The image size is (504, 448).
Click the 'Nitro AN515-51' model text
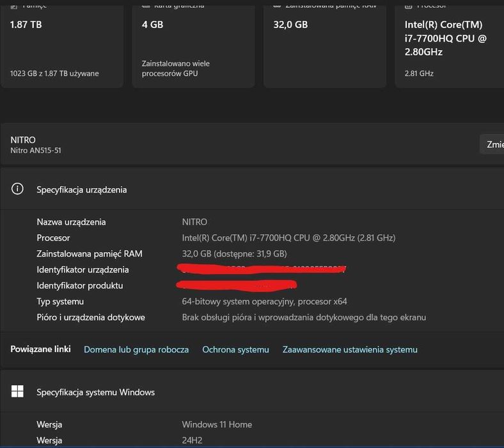click(36, 150)
